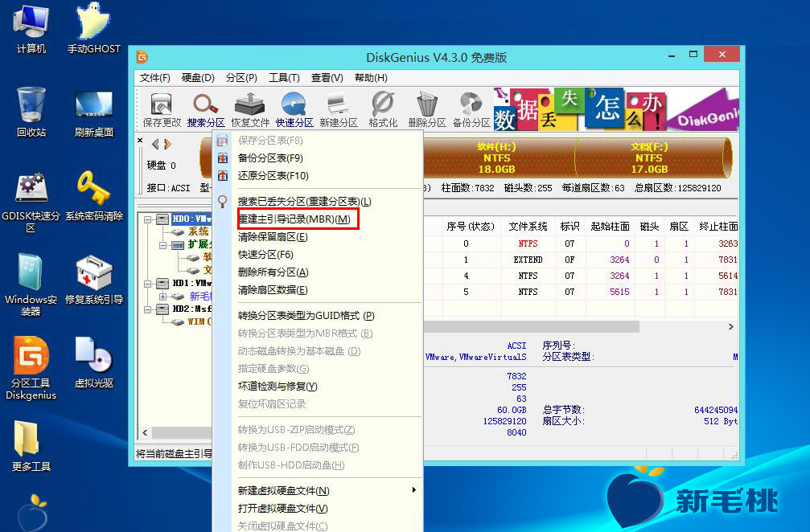Select the EXTEND partition row

coord(581,260)
